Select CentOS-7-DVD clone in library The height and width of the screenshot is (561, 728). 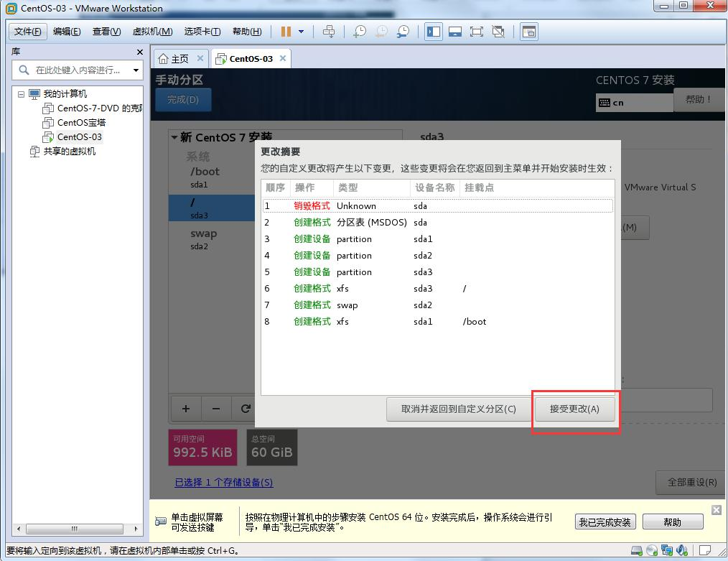point(93,108)
